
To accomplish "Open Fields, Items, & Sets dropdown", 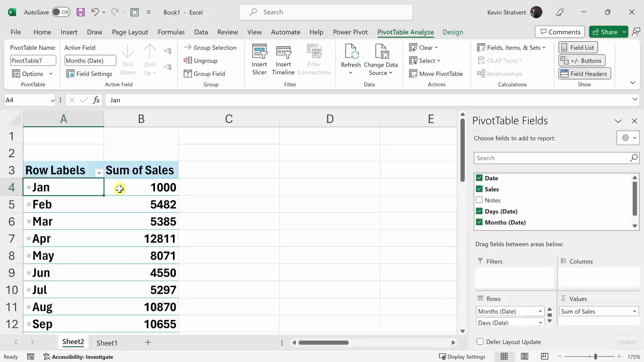I will [x=511, y=47].
